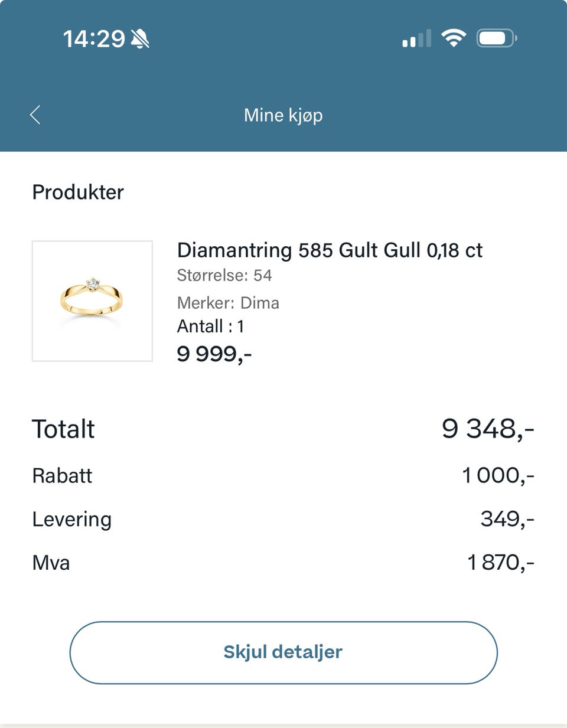Tap the Størrelse: 54 size text
Screen dimensions: 567x728
224,275
